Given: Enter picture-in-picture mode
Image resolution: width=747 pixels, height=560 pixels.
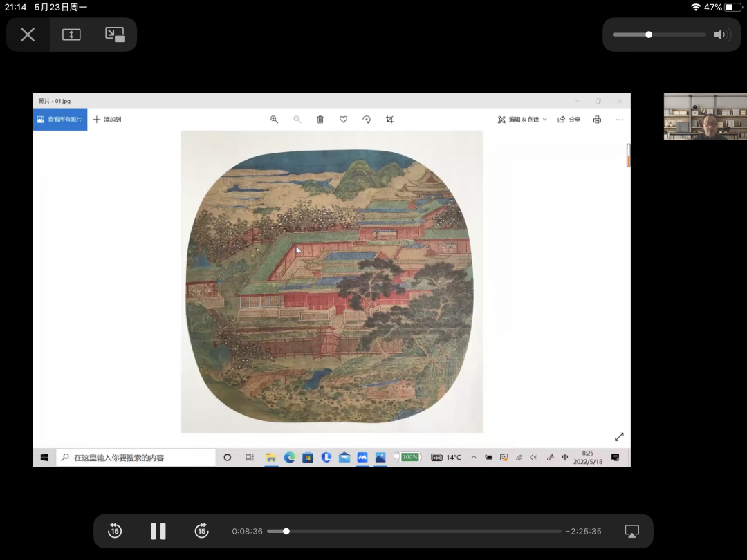Looking at the screenshot, I should [115, 35].
